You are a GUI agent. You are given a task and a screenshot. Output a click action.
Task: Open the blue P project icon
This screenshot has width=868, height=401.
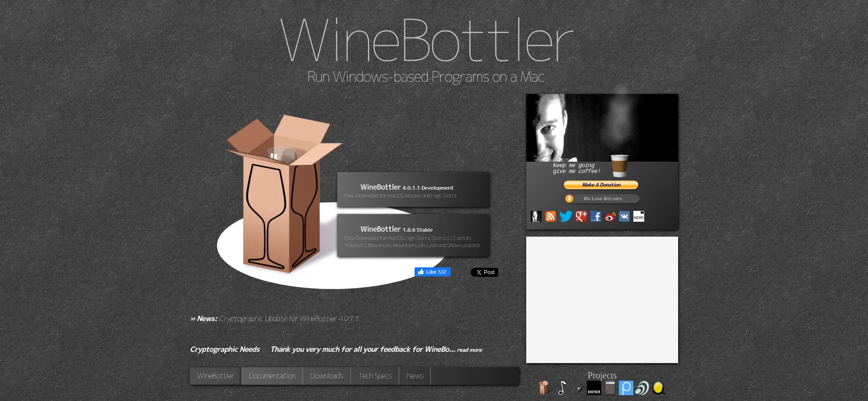pyautogui.click(x=626, y=388)
